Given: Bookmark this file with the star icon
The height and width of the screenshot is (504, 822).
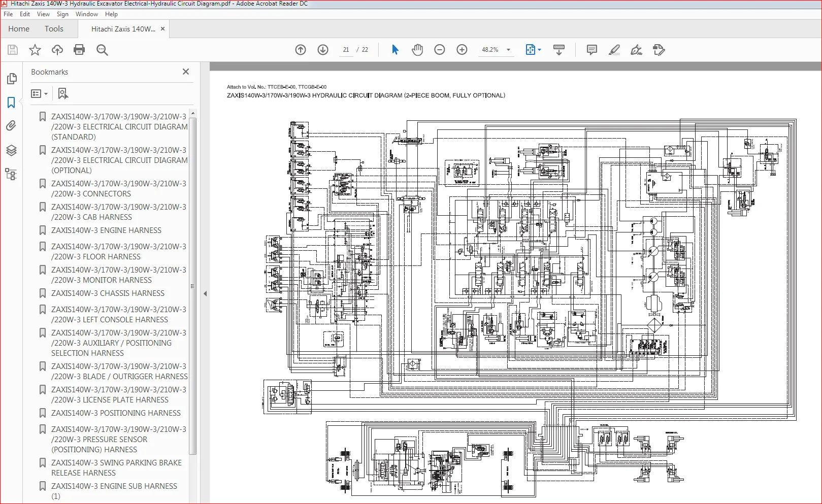Looking at the screenshot, I should pyautogui.click(x=35, y=50).
